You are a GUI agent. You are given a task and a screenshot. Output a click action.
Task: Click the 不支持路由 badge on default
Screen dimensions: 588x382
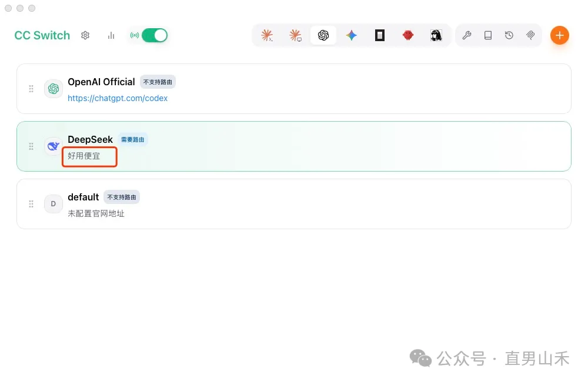click(122, 197)
